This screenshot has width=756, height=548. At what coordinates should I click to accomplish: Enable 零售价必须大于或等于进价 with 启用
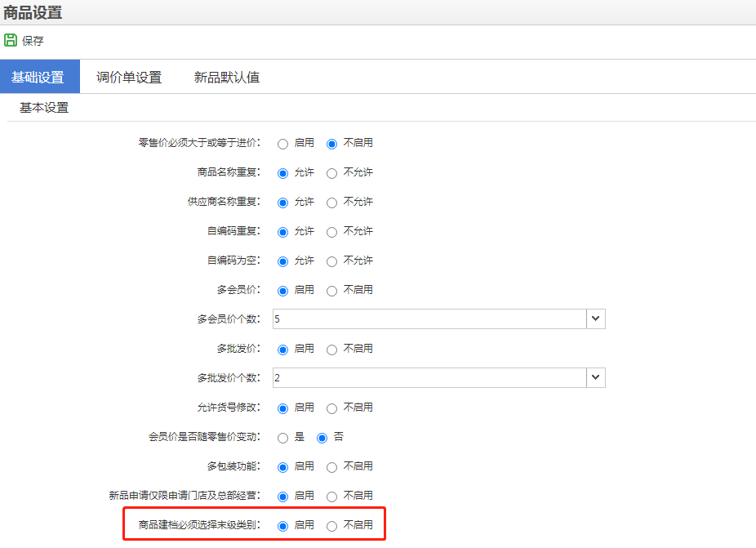click(283, 144)
